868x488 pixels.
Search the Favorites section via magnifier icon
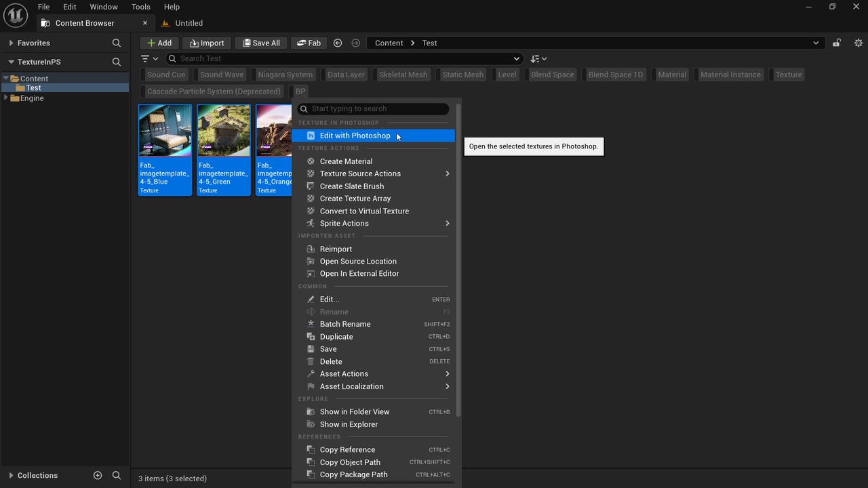[x=117, y=43]
